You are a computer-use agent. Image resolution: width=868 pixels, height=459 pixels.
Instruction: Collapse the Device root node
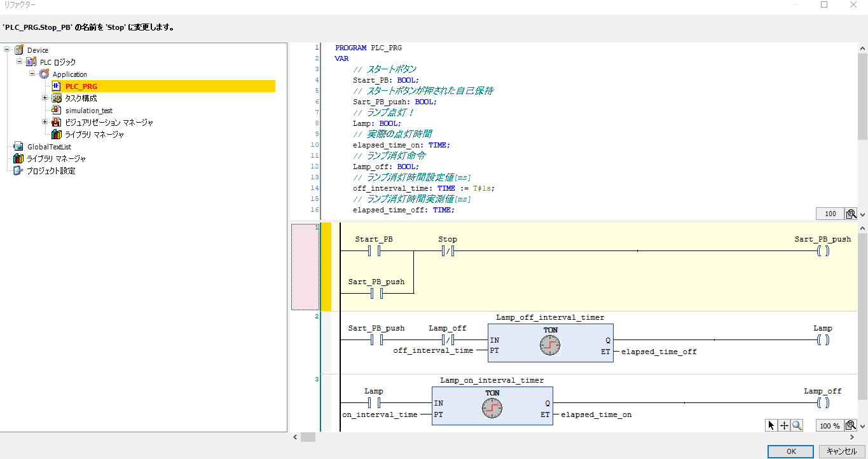point(7,50)
